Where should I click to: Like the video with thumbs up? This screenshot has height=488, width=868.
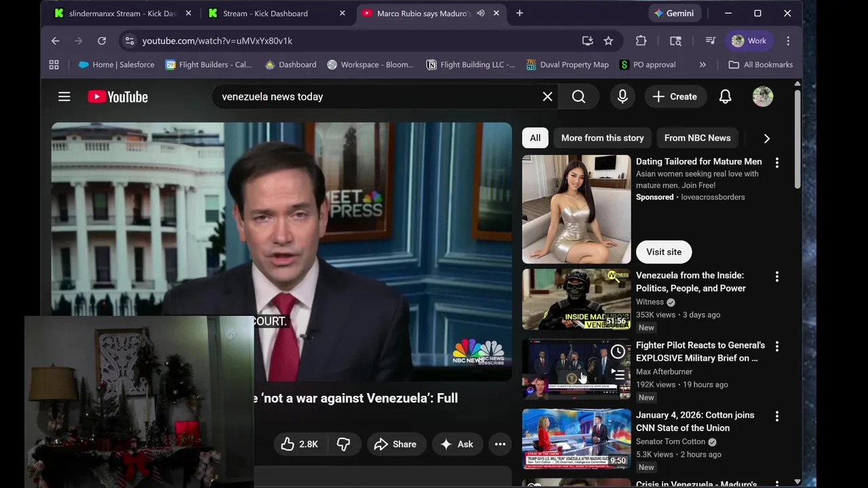299,444
